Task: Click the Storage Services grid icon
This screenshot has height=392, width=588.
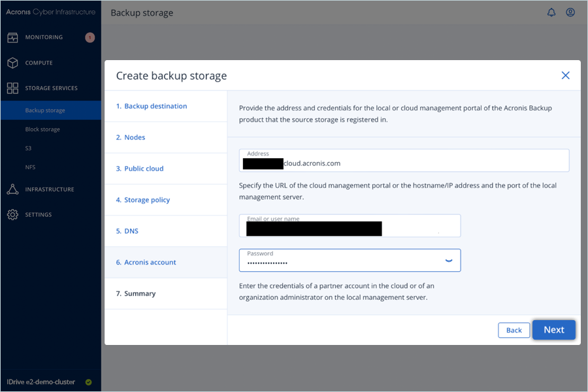Action: point(12,88)
